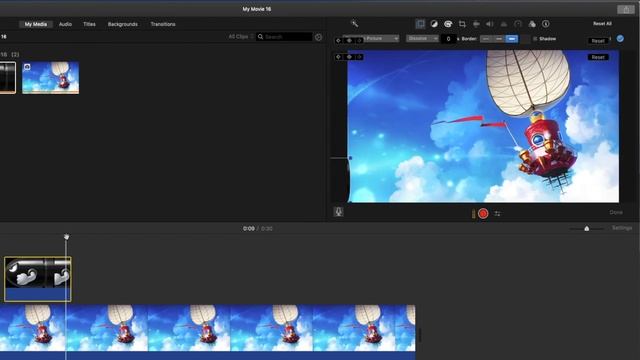This screenshot has height=360, width=640.
Task: Click Reset in the overlay controls row
Action: point(598,41)
